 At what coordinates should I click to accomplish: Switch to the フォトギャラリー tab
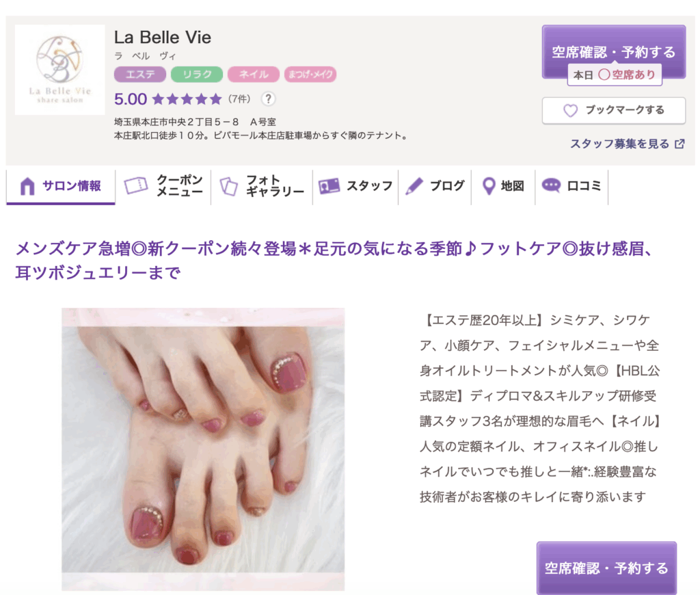point(262,186)
